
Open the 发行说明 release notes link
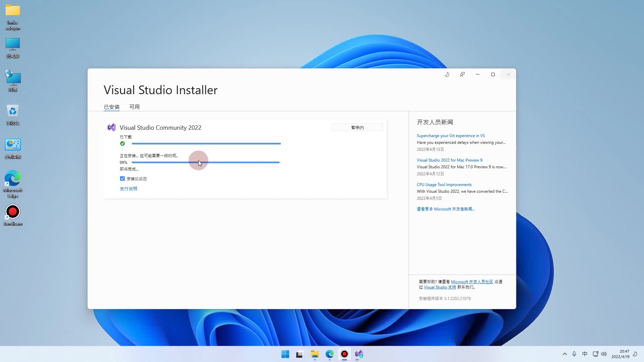click(x=128, y=189)
